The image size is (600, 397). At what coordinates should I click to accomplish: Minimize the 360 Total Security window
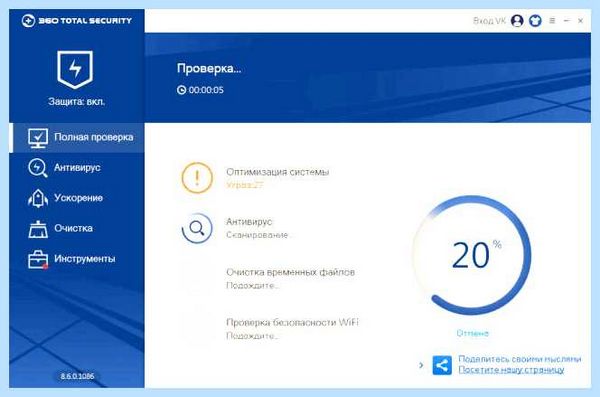pyautogui.click(x=567, y=21)
